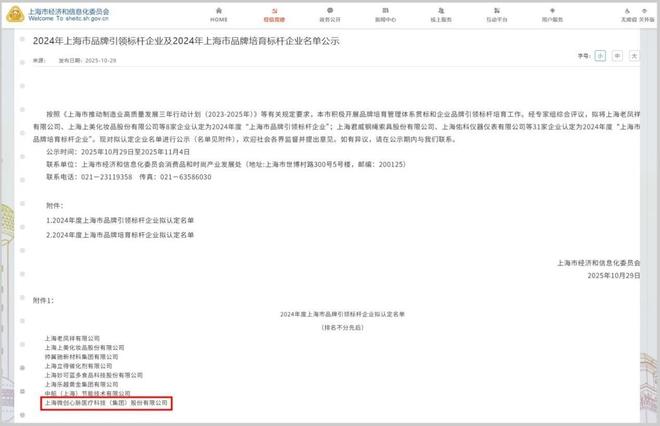The width and height of the screenshot is (660, 426).
Task: Click the Welcome To sheitc.sh.gov.cn text
Action: pos(69,19)
